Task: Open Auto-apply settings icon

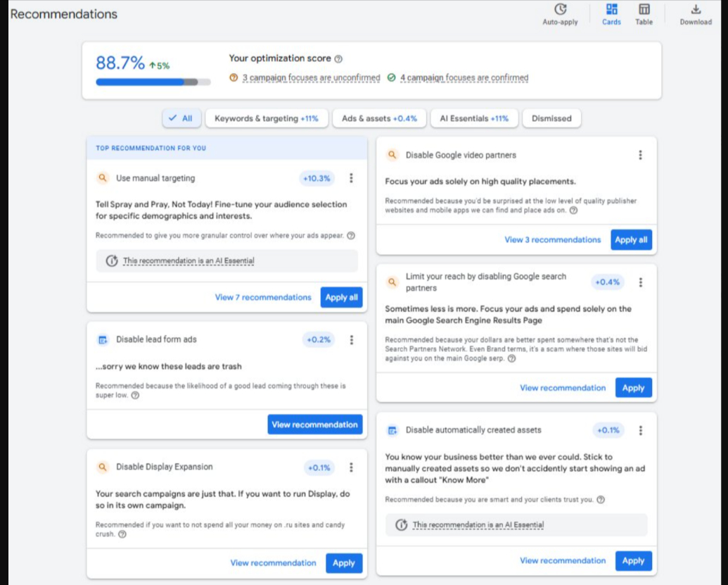Action: [561, 9]
